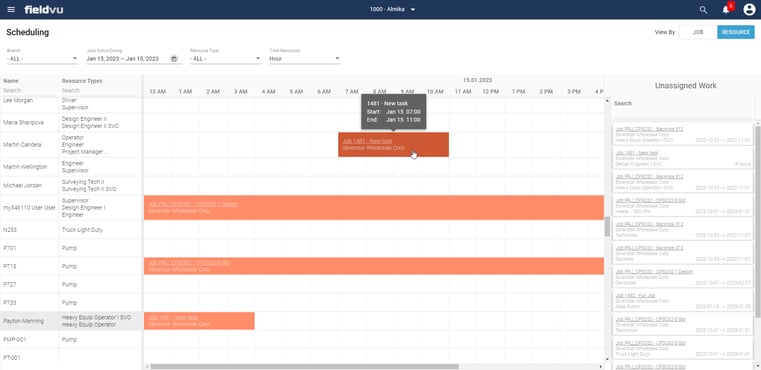761x370 pixels.
Task: Click the horizontal scrollbar right arrow
Action: pyautogui.click(x=601, y=367)
